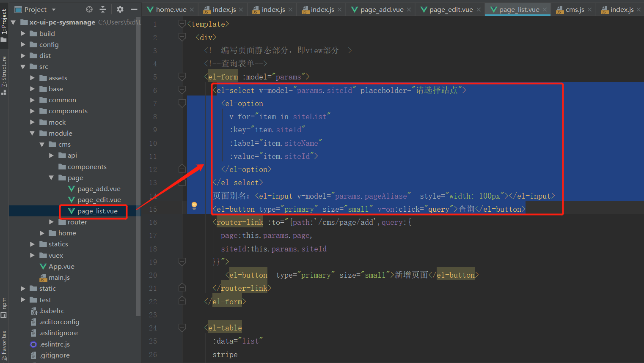Fold the template tag at line 1
644x363 pixels.
182,24
